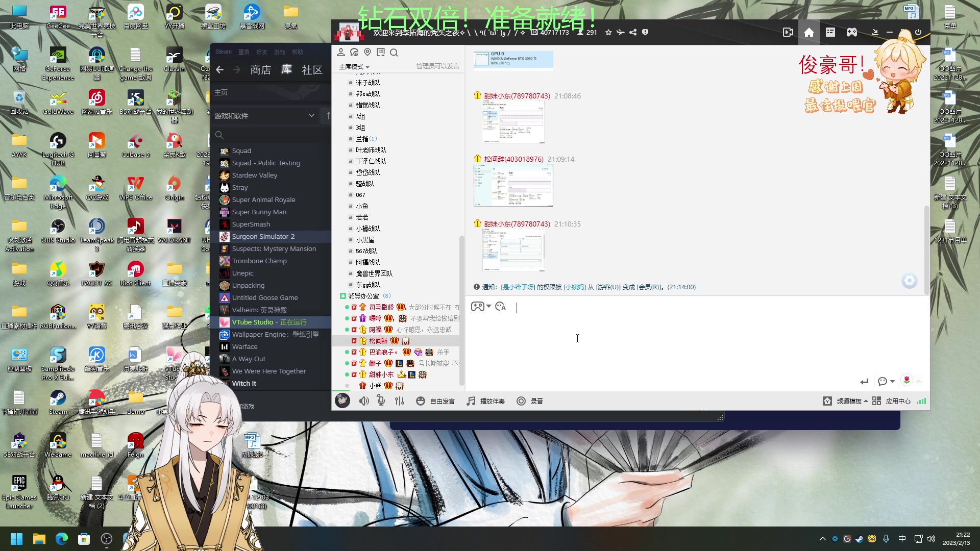980x551 pixels.
Task: Open the audio mixer settings icon
Action: click(x=400, y=402)
